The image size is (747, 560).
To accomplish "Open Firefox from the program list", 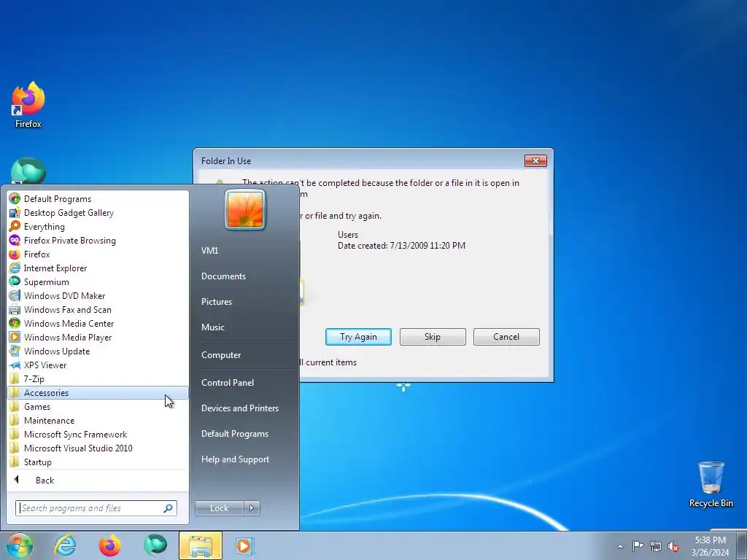I will (98, 254).
